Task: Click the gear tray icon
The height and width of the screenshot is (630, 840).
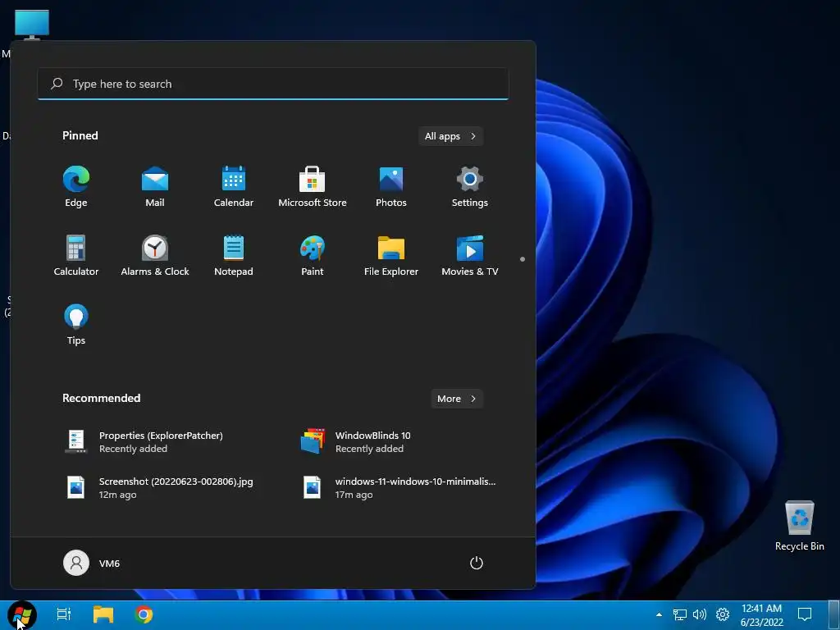Action: point(723,615)
